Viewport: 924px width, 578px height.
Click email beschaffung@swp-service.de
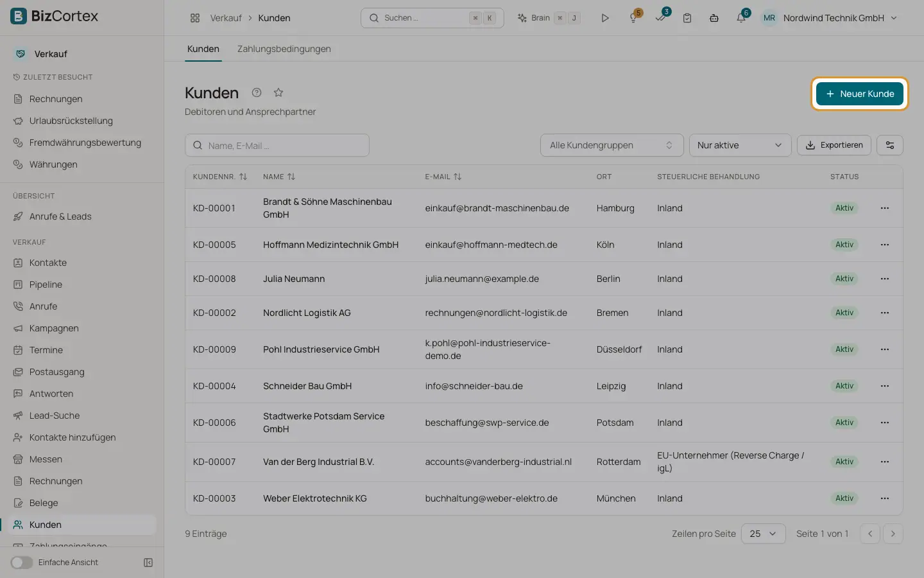[x=487, y=423]
